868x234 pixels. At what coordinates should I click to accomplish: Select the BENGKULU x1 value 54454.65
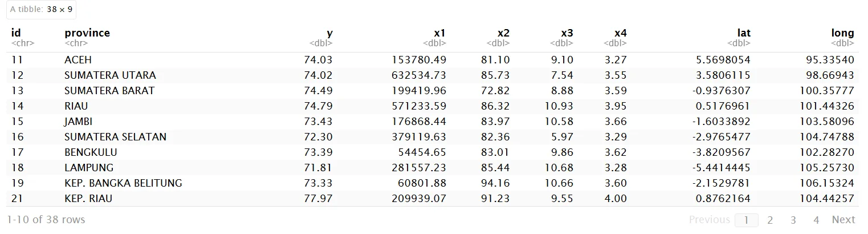(423, 152)
